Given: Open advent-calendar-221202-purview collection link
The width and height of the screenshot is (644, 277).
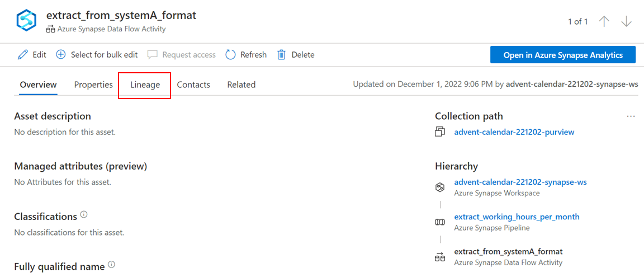Looking at the screenshot, I should (514, 132).
